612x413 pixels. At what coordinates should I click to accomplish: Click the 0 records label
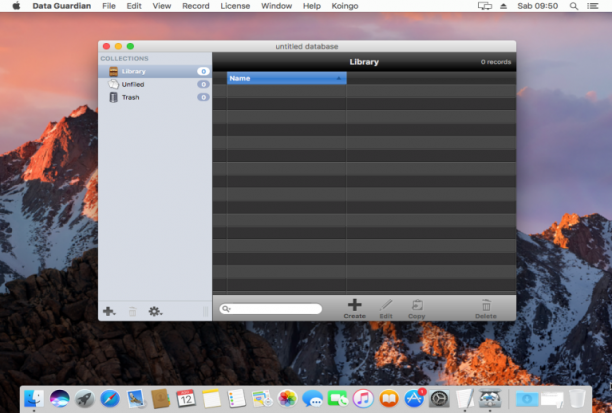click(496, 62)
